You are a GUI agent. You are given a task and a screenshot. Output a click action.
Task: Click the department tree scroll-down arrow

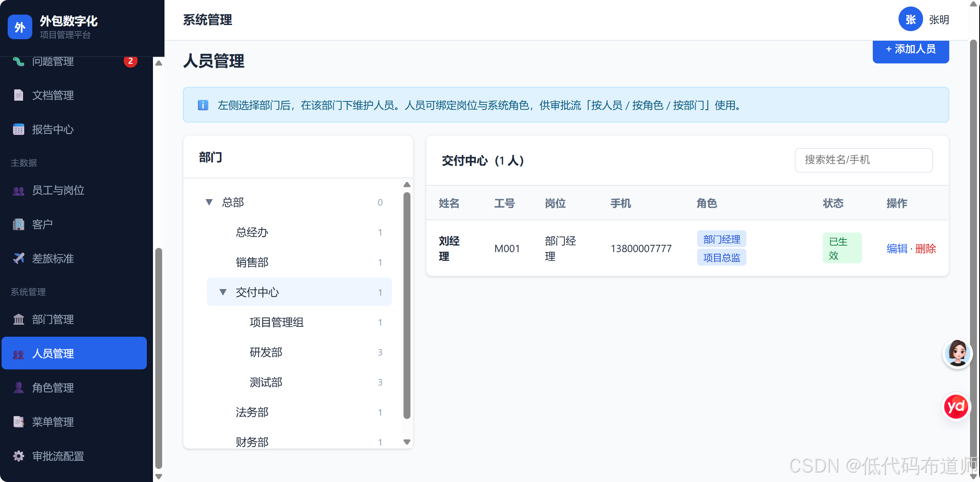(407, 442)
